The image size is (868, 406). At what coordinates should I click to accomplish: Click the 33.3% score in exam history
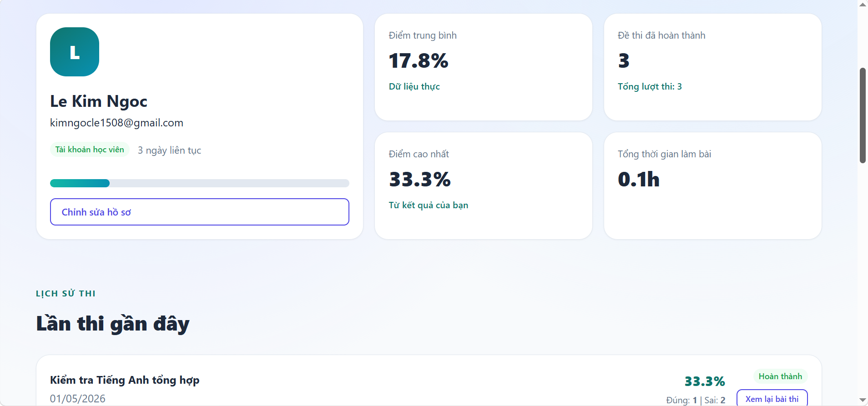(705, 381)
